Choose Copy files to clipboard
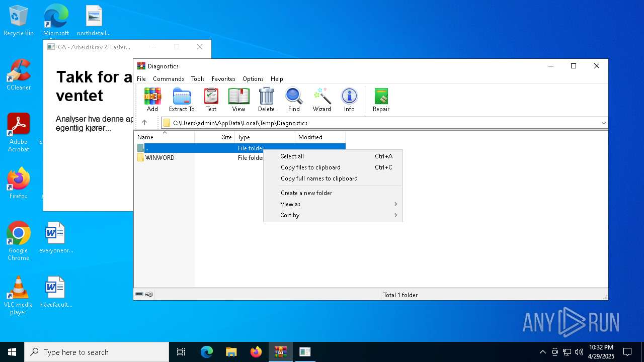Screen dimensions: 644x362 point(333,167)
